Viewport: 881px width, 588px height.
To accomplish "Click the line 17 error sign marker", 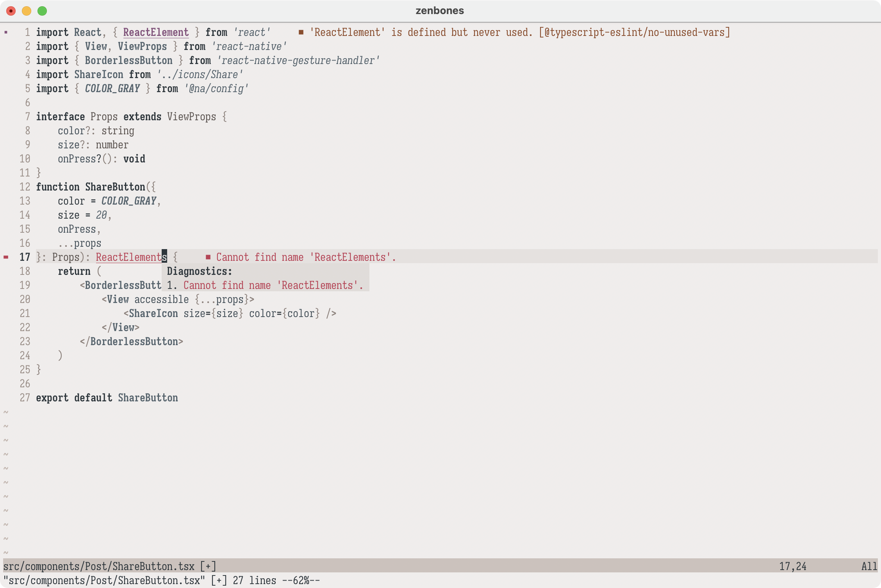I will 6,257.
